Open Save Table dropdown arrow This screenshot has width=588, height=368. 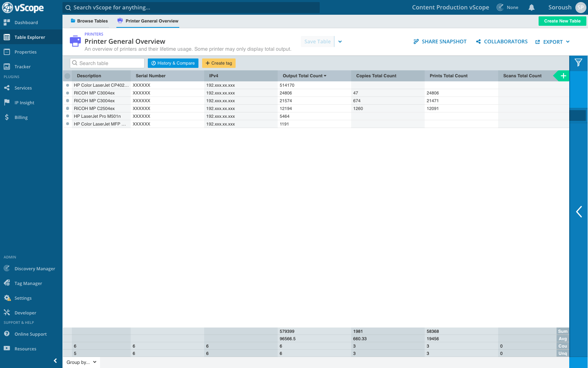tap(340, 41)
